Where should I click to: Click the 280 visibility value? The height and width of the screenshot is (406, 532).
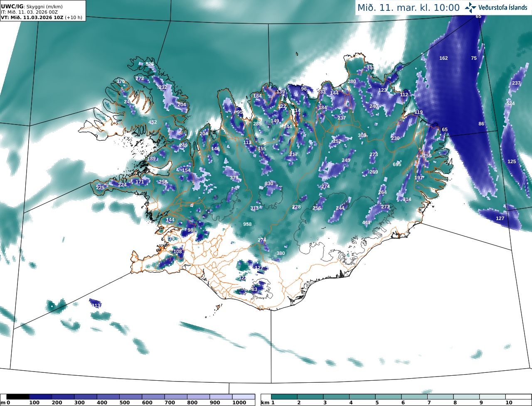click(352, 81)
